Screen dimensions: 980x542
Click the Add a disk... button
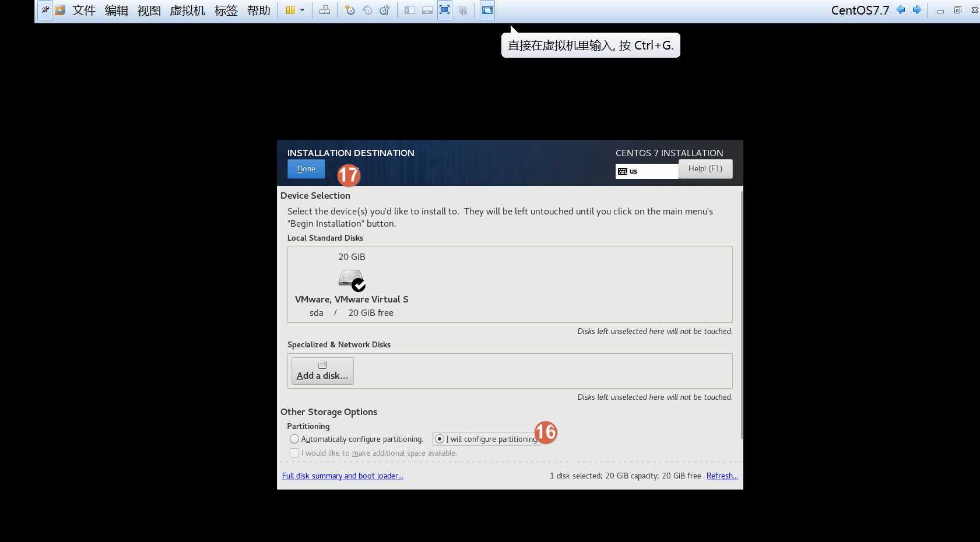[x=322, y=371]
